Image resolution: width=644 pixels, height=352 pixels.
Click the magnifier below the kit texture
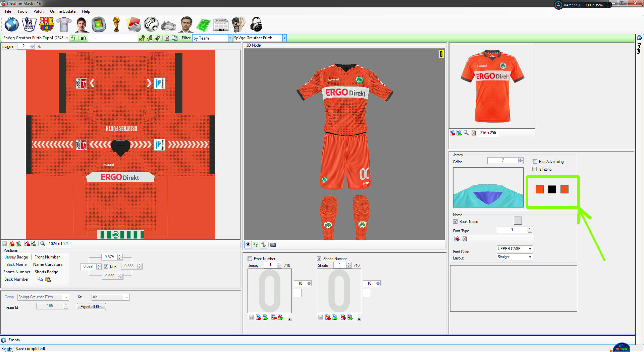[x=43, y=244]
